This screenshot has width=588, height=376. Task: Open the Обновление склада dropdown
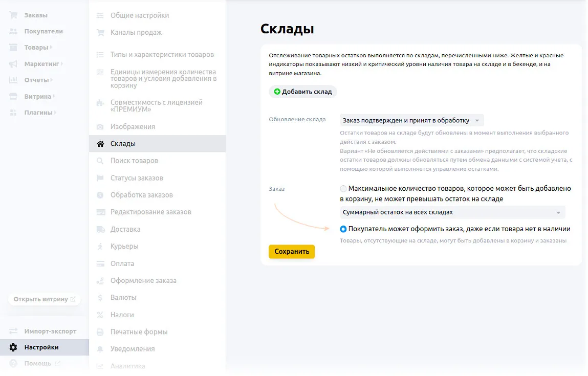tap(411, 121)
